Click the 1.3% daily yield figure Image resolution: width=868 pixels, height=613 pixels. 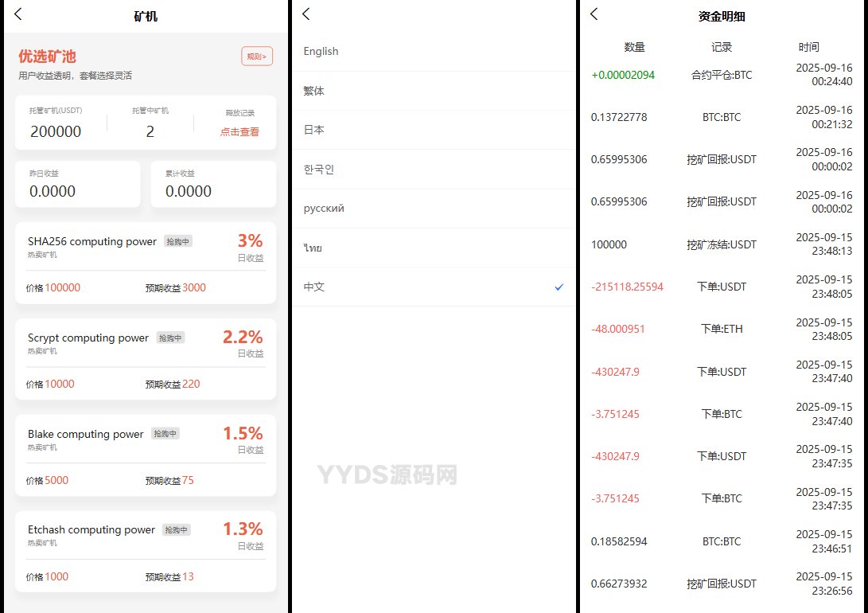coord(243,529)
